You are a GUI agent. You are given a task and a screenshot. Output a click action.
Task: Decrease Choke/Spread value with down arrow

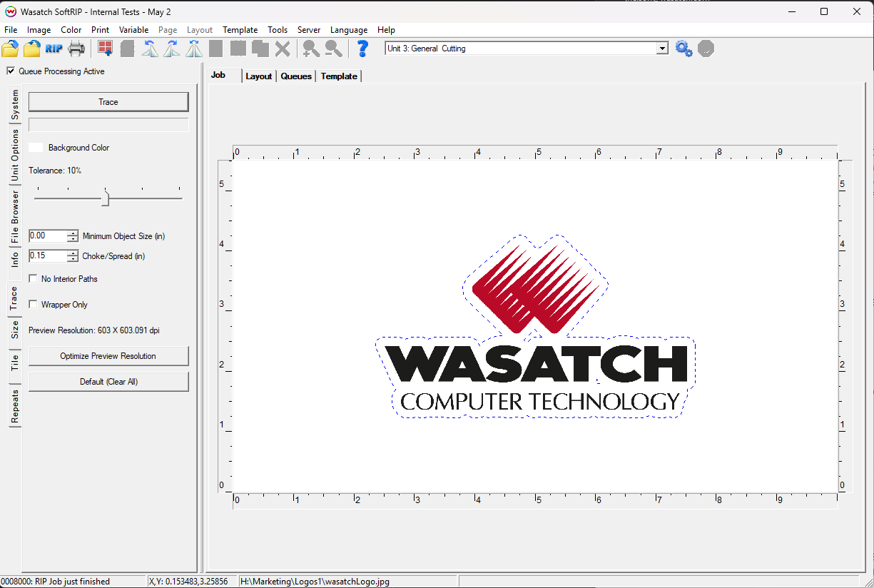73,259
